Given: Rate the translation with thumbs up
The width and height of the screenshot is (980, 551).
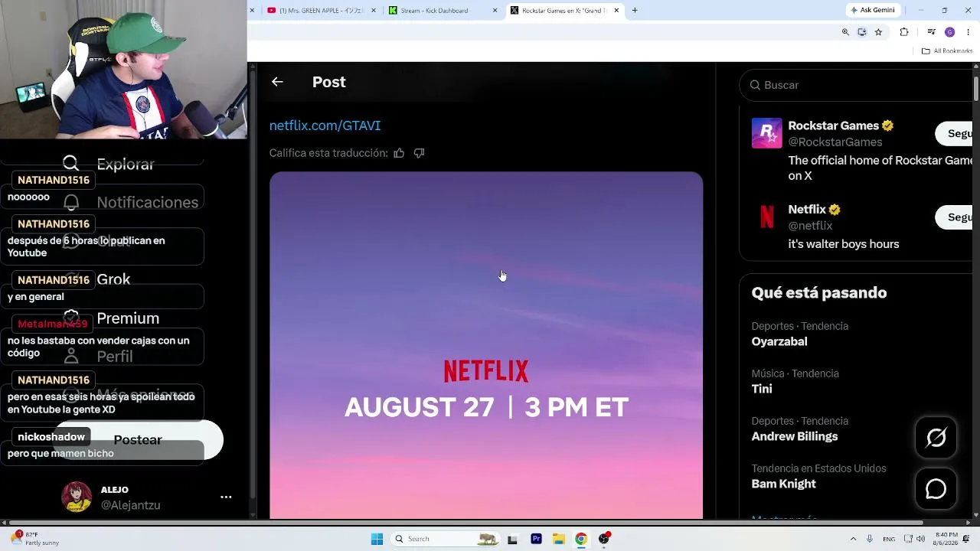Looking at the screenshot, I should point(399,153).
